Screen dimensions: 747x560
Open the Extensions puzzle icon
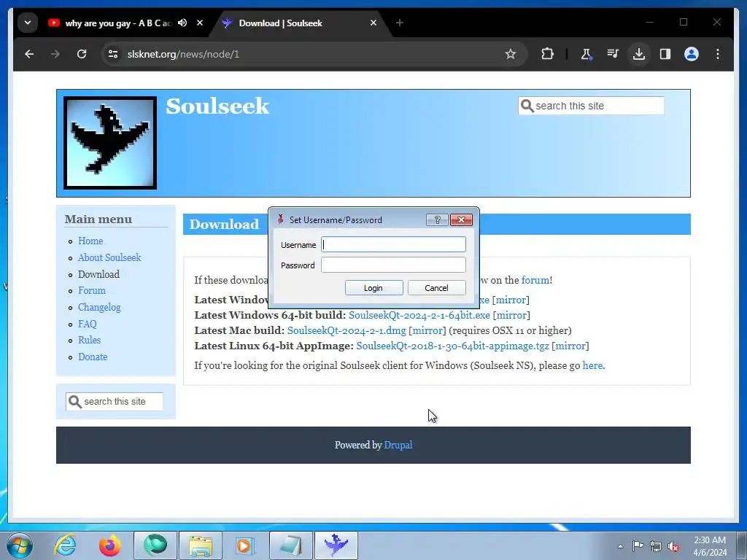click(547, 54)
